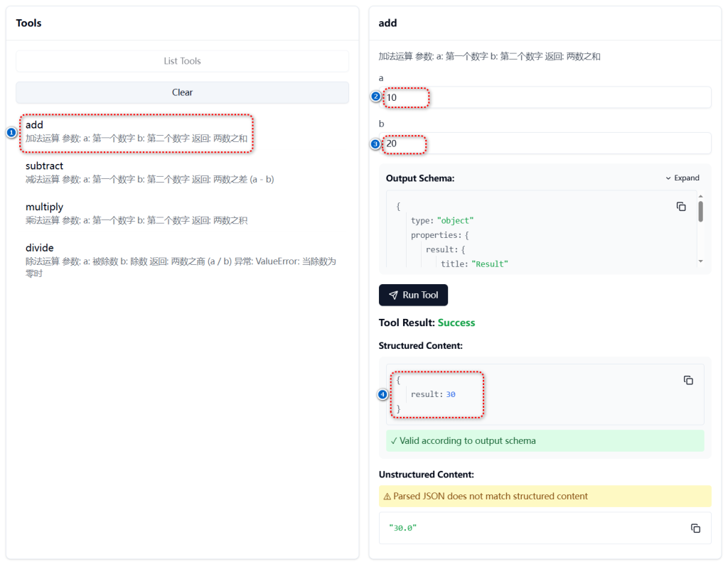Click the multiply tool description text
728x564 pixels.
(x=136, y=220)
